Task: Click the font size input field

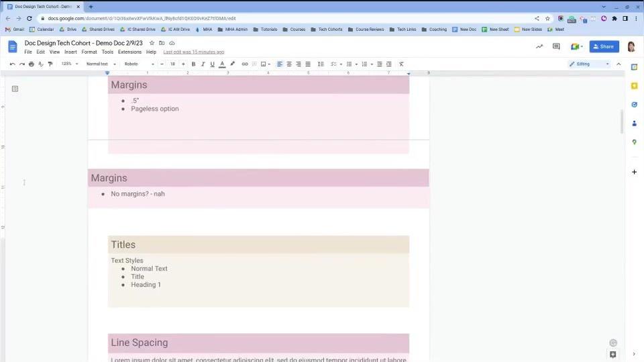Action: [x=172, y=64]
